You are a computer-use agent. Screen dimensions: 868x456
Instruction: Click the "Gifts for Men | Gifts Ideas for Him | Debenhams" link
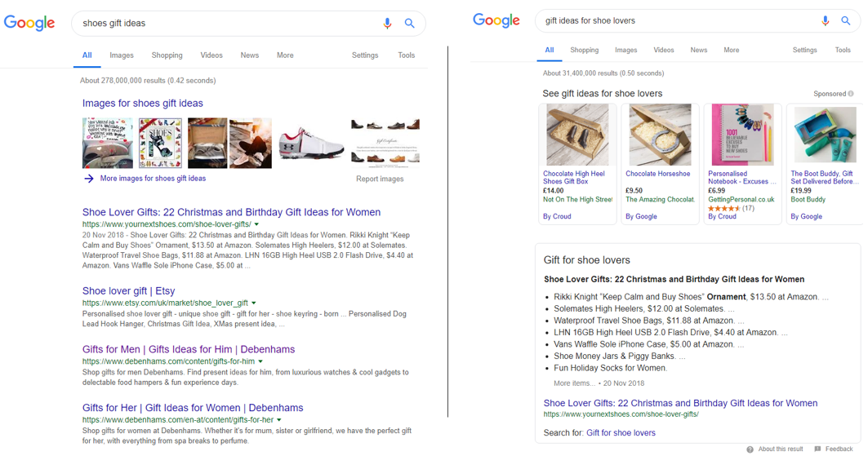pos(188,349)
